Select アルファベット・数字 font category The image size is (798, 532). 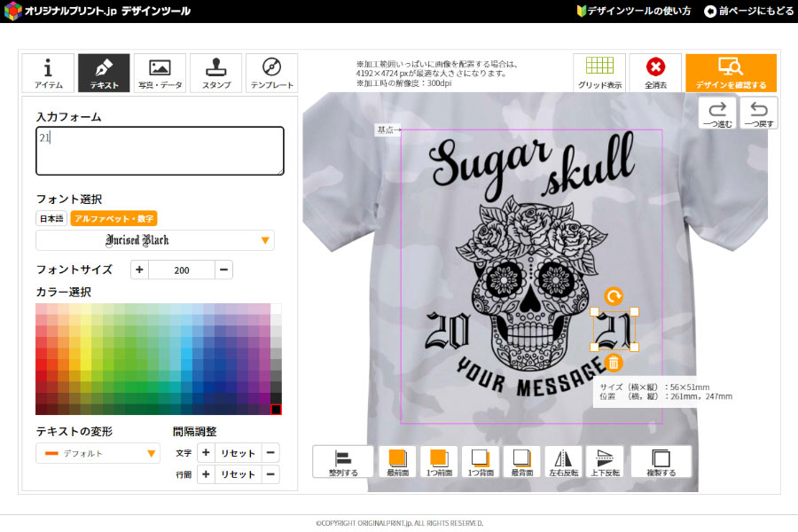point(113,218)
